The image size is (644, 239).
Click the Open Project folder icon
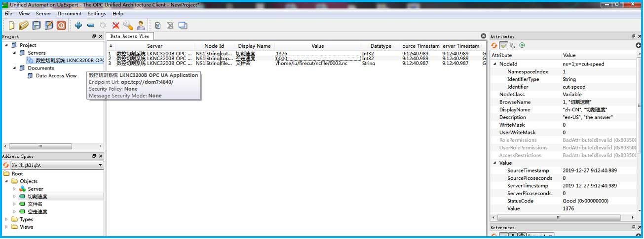coord(24,25)
